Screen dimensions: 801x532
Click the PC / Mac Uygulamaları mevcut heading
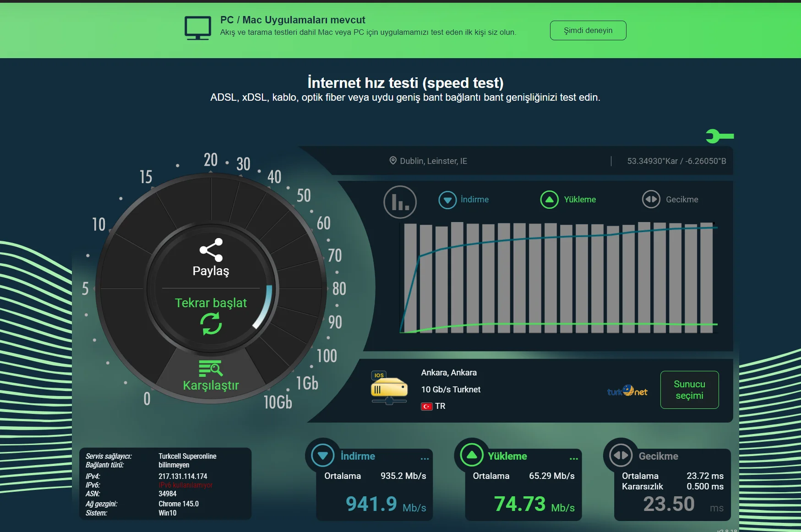[293, 20]
